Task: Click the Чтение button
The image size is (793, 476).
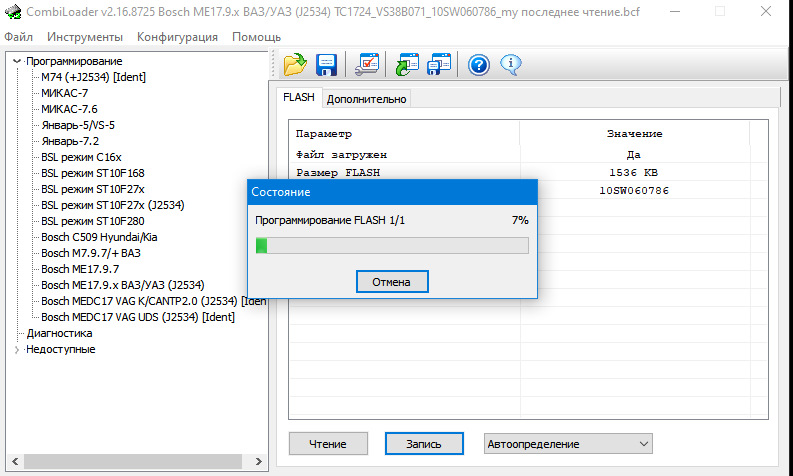Action: (x=328, y=444)
